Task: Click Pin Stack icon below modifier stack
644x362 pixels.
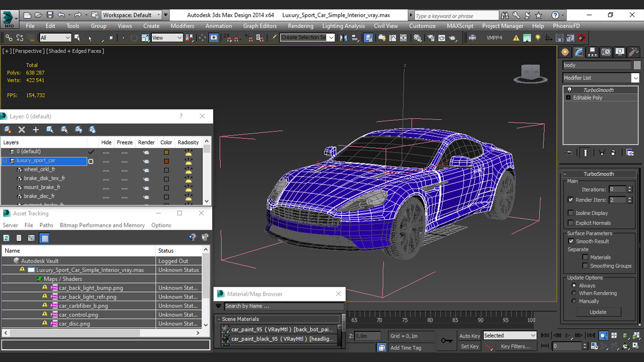Action: point(569,153)
